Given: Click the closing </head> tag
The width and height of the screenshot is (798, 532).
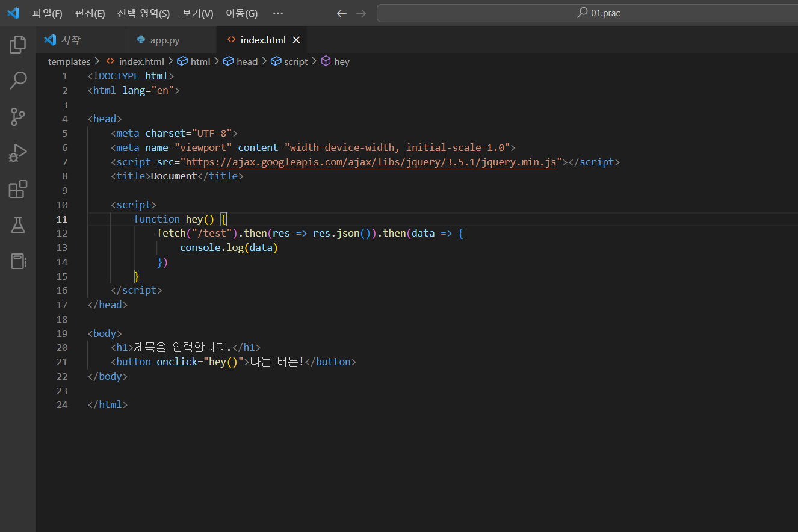Looking at the screenshot, I should (108, 305).
